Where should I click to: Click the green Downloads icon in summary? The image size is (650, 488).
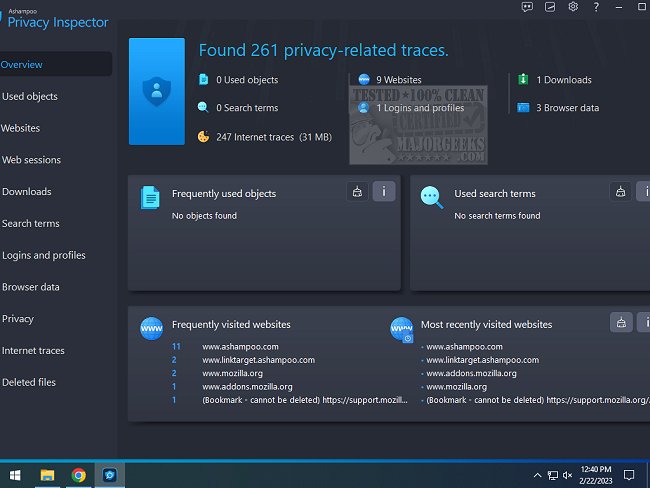click(x=523, y=79)
